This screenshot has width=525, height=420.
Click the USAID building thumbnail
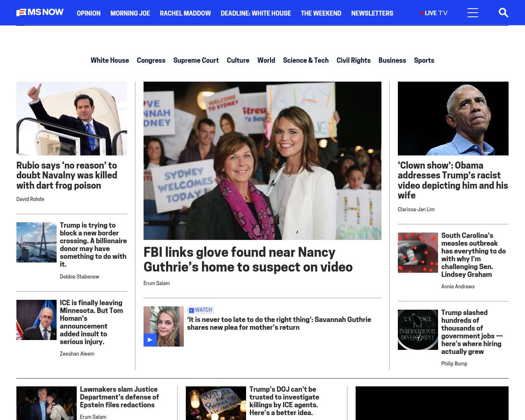tap(418, 330)
